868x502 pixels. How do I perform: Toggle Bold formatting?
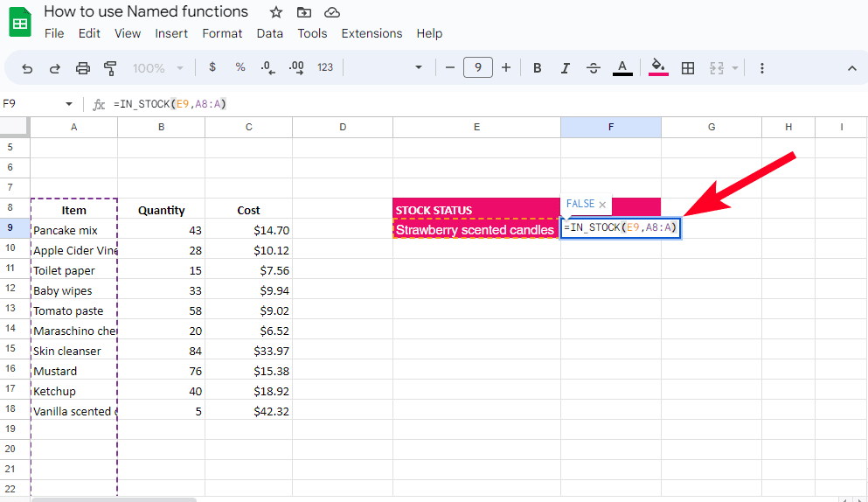point(538,68)
